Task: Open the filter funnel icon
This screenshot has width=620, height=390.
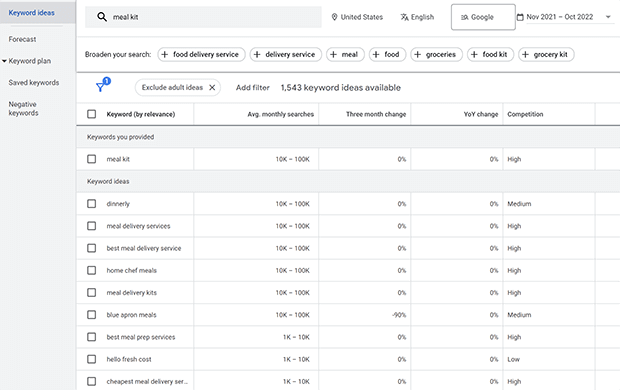Action: coord(101,87)
